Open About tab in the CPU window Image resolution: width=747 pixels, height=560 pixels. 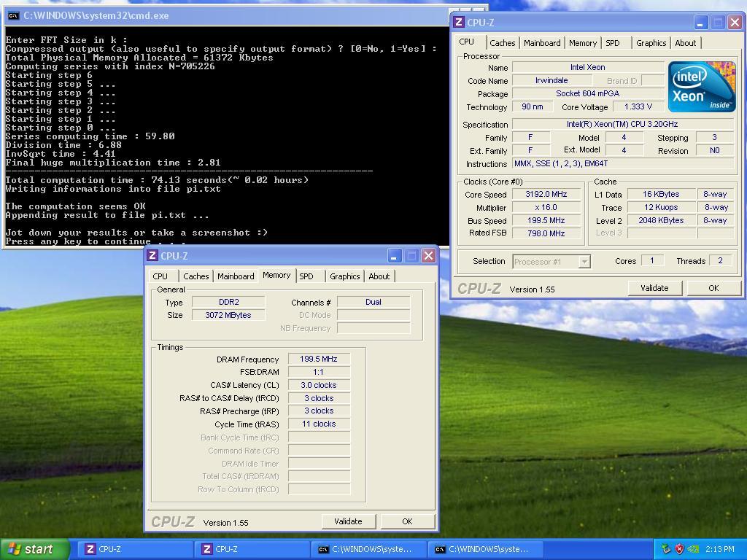click(685, 43)
